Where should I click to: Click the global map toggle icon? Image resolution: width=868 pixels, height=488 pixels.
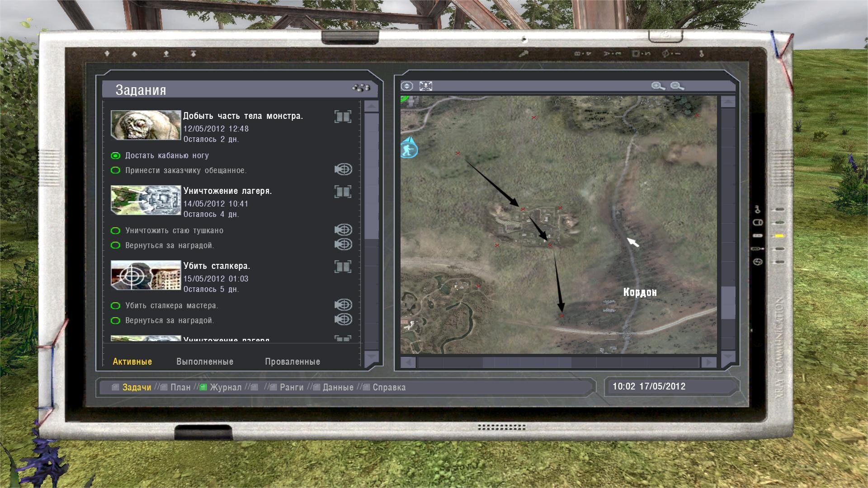tap(407, 86)
